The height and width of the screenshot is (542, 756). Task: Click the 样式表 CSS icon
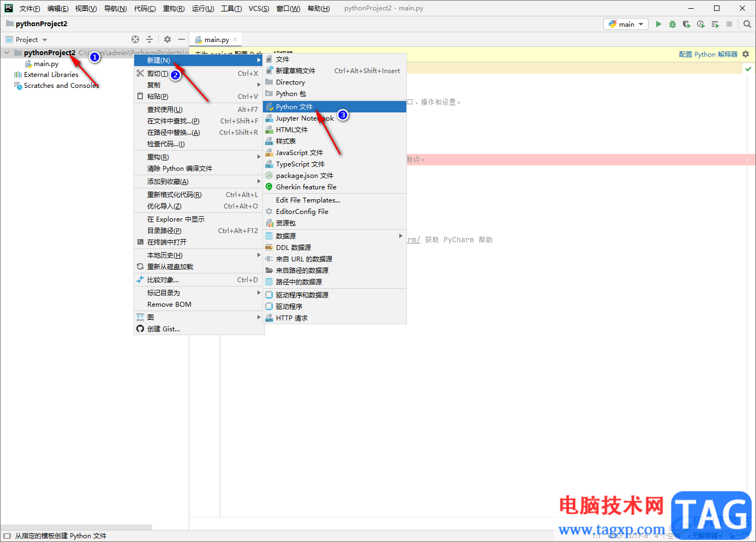point(269,141)
